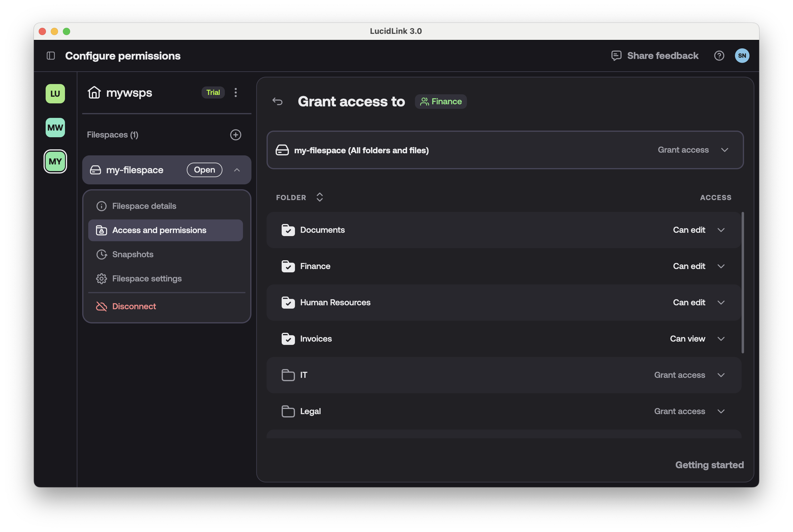Screen dimensions: 793x532
Task: Click the Human Resources folder icon
Action: (x=288, y=303)
